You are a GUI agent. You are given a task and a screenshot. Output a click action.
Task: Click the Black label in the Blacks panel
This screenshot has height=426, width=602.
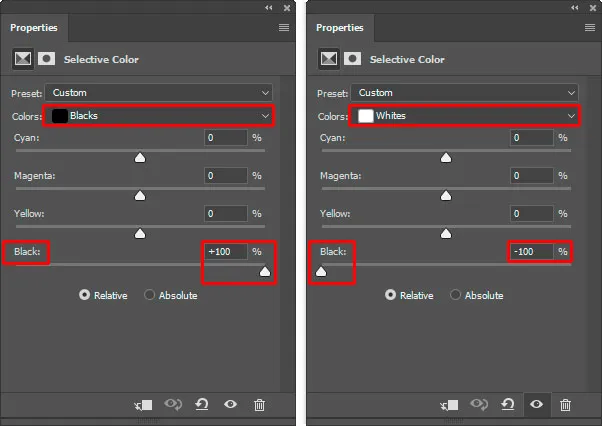point(27,251)
